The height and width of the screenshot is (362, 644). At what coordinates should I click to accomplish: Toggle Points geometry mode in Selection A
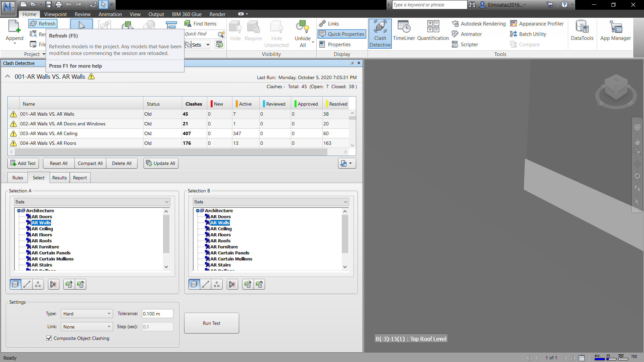tap(38, 284)
